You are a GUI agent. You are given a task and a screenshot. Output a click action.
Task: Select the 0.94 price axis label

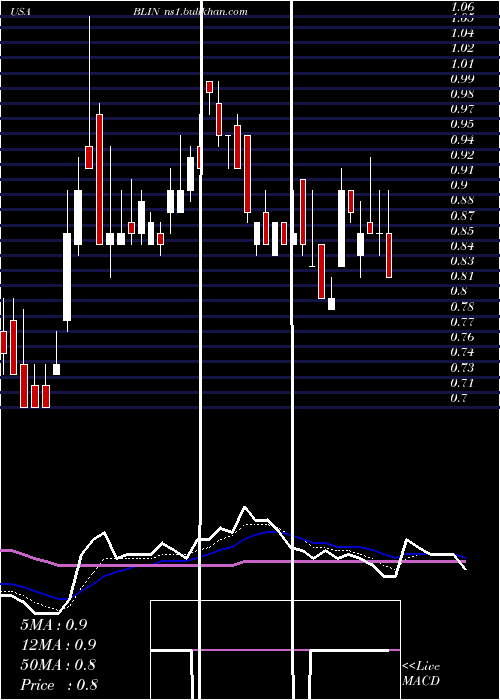click(x=462, y=140)
